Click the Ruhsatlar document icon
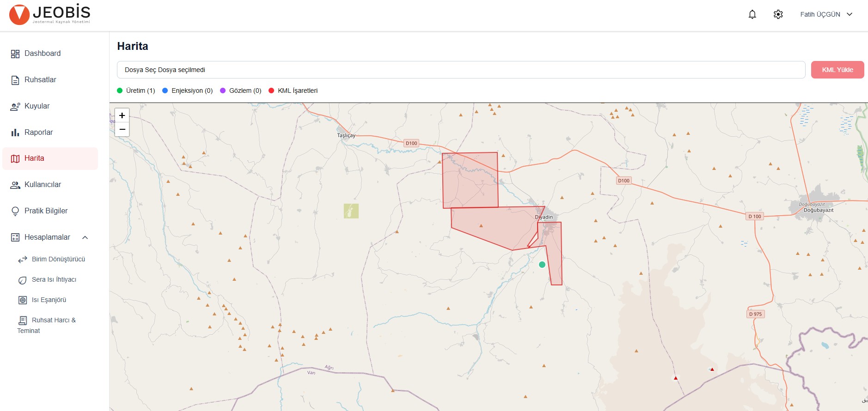The image size is (868, 411). 15,80
